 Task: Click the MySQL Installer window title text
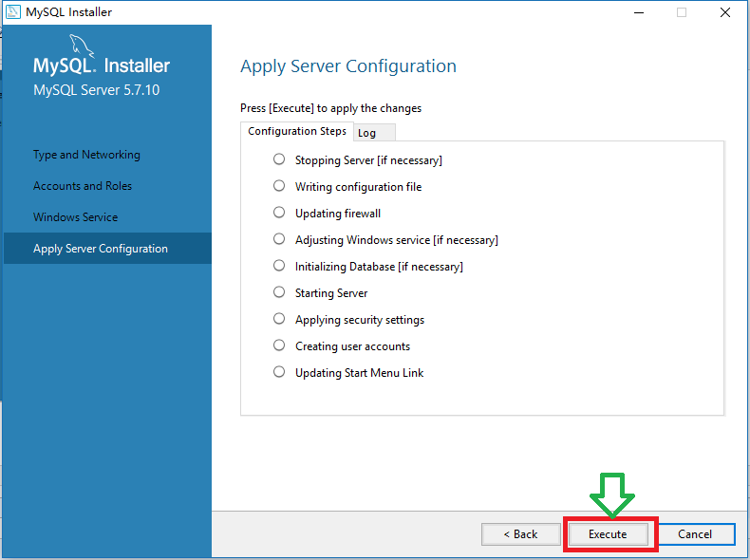(69, 12)
